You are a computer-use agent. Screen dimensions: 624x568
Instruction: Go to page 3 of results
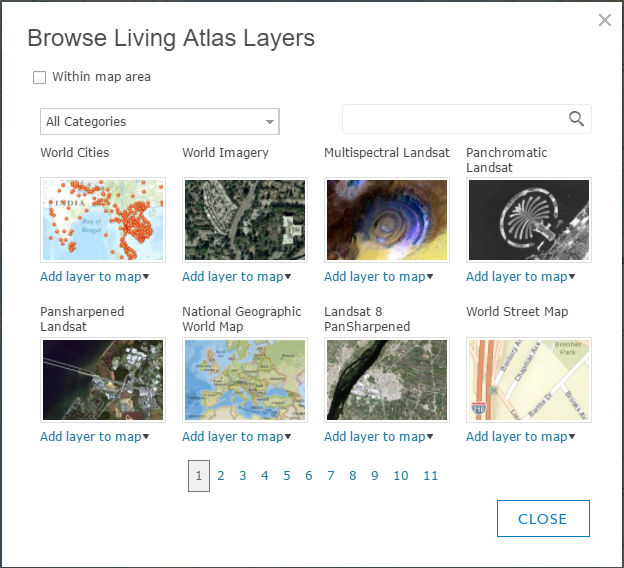(243, 476)
